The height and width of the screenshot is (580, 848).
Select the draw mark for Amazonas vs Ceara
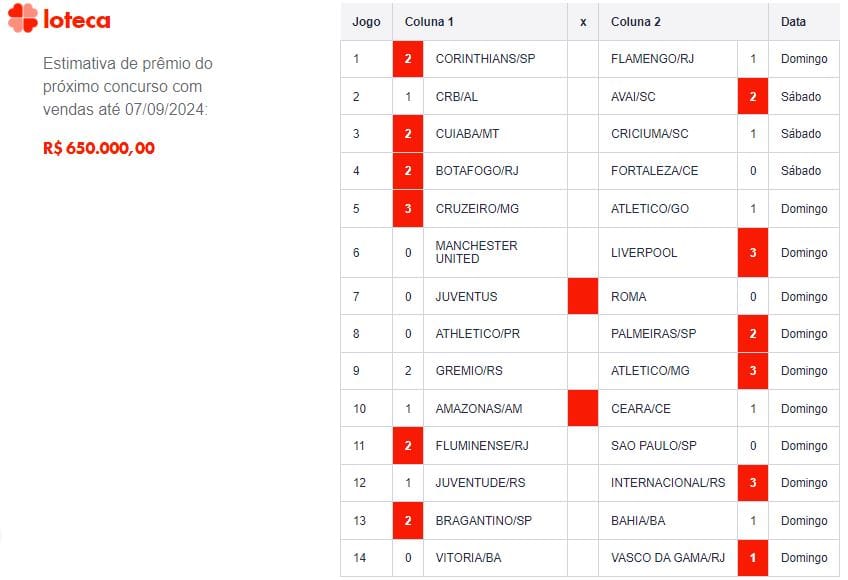click(583, 408)
